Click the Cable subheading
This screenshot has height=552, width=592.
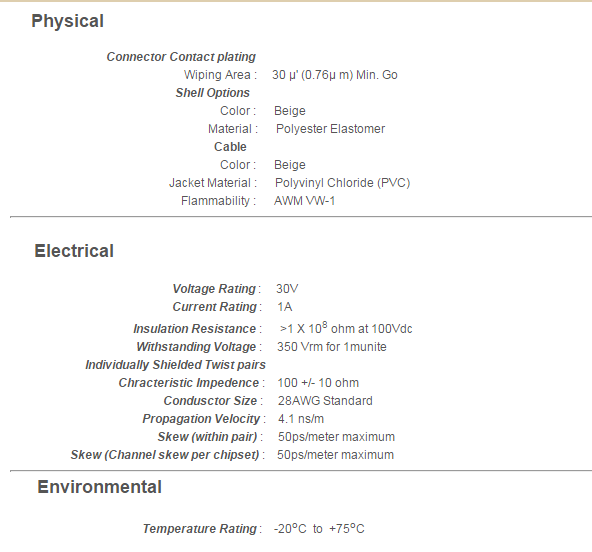click(230, 147)
